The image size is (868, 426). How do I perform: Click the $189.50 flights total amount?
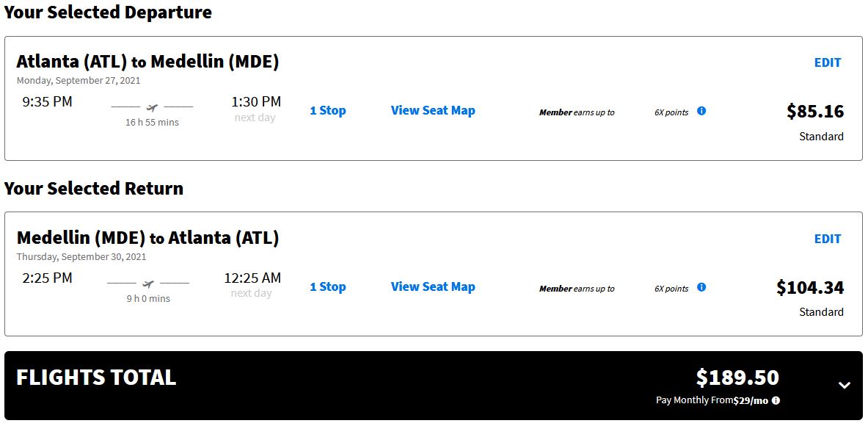point(737,378)
